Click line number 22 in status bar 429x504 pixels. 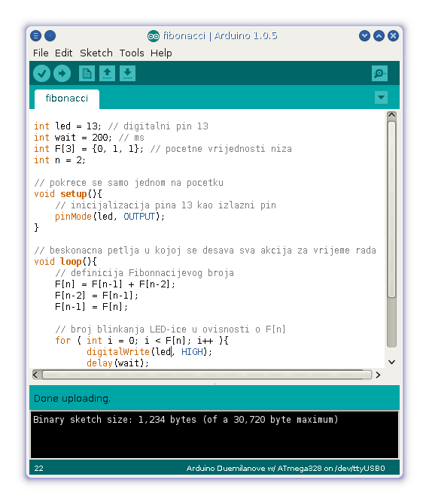[x=38, y=469]
